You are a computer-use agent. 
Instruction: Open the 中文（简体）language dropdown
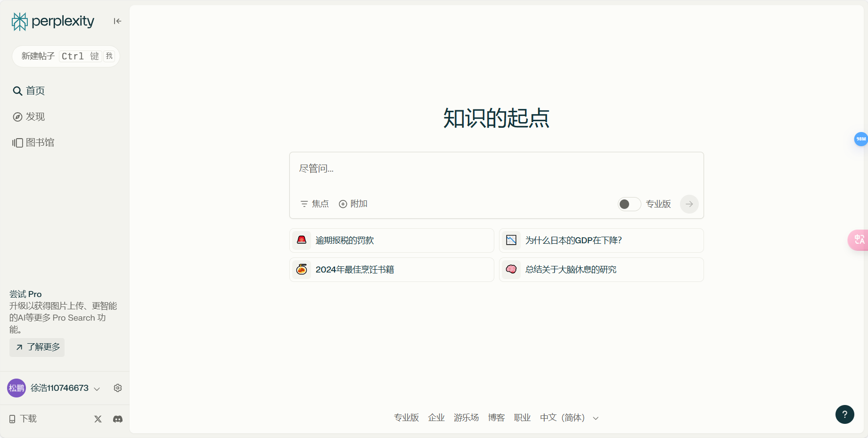(568, 418)
